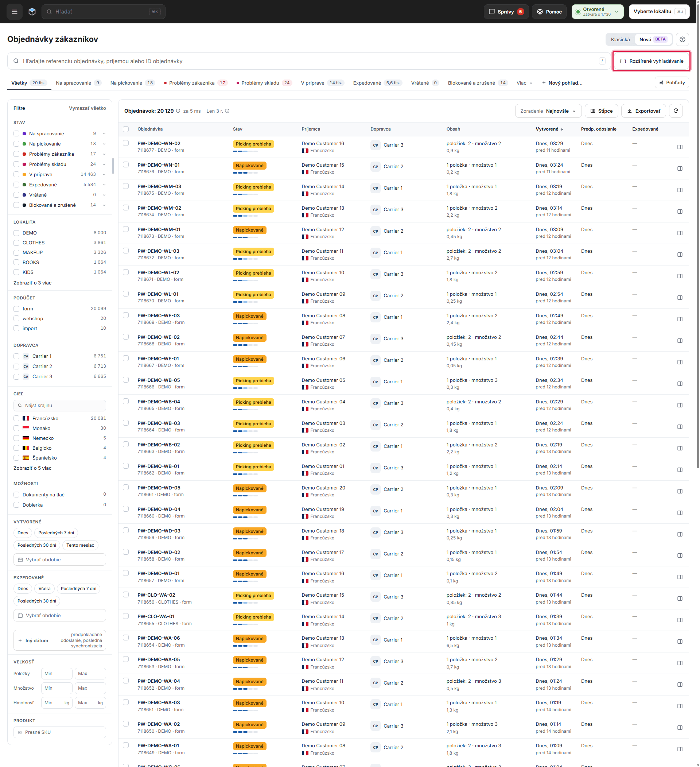Screen dimensions: 700x767
Task: Enable the CLOTHES location filter
Action: click(x=16, y=243)
